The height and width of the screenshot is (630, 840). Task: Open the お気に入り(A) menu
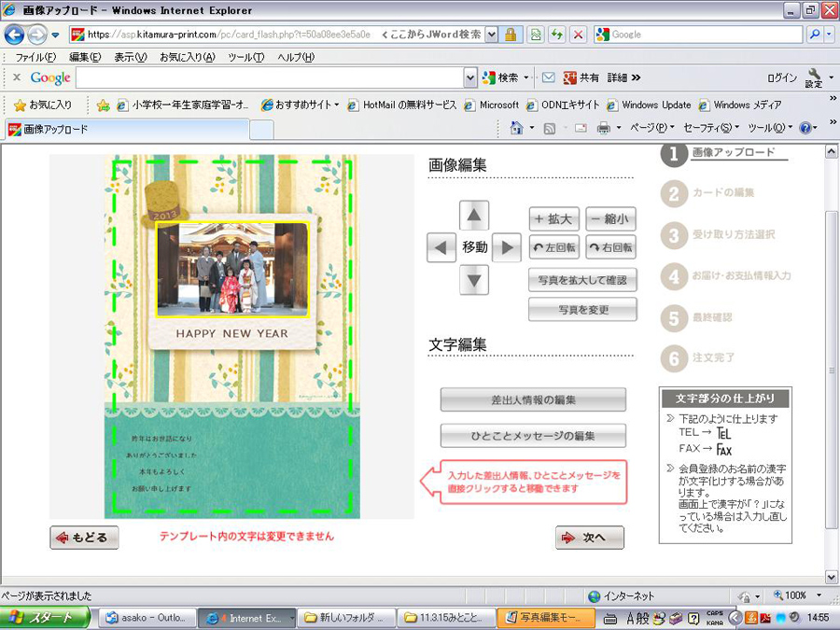coord(187,57)
